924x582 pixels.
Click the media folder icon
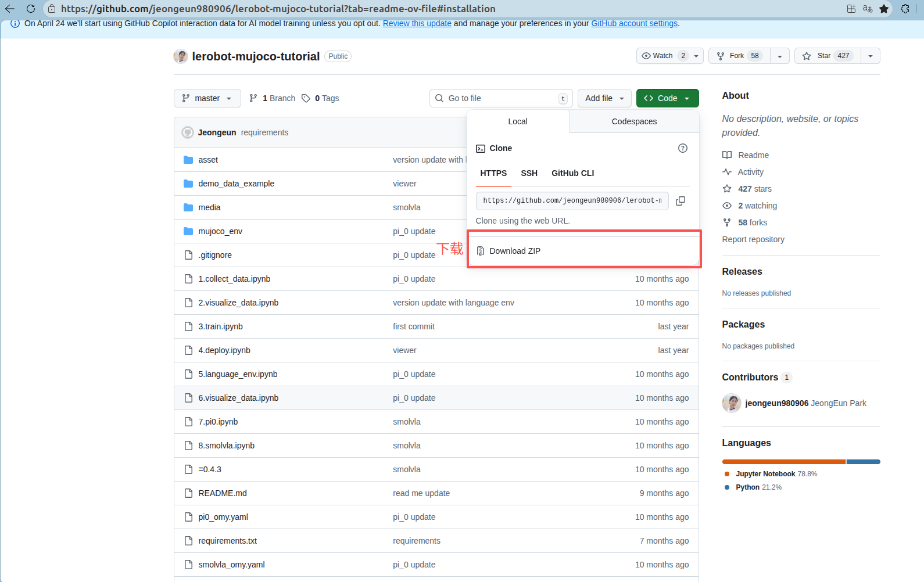click(188, 207)
